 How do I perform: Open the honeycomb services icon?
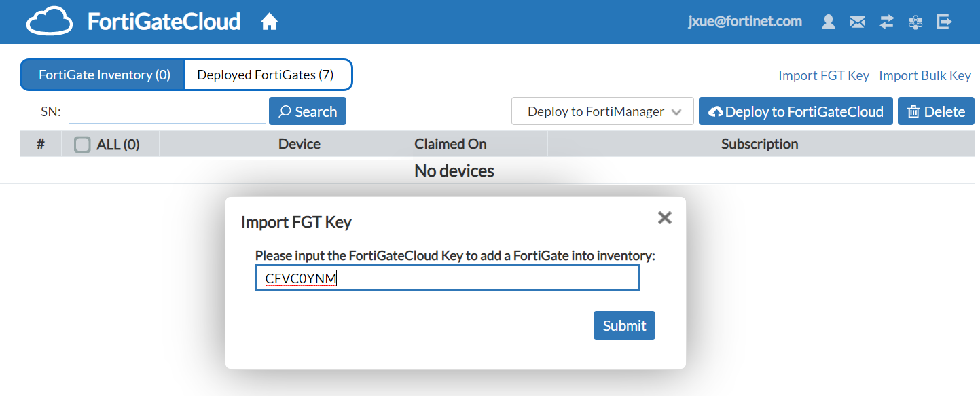pyautogui.click(x=915, y=22)
